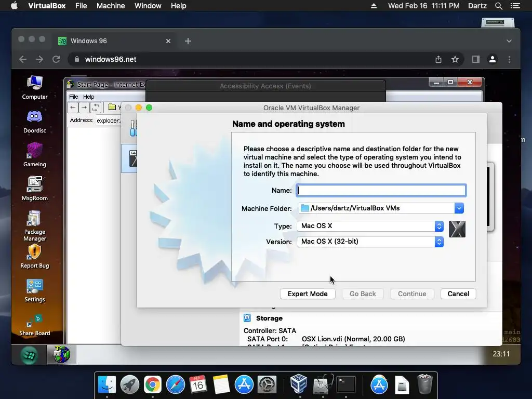Click the Cancel button
The width and height of the screenshot is (532, 399).
[x=458, y=294]
